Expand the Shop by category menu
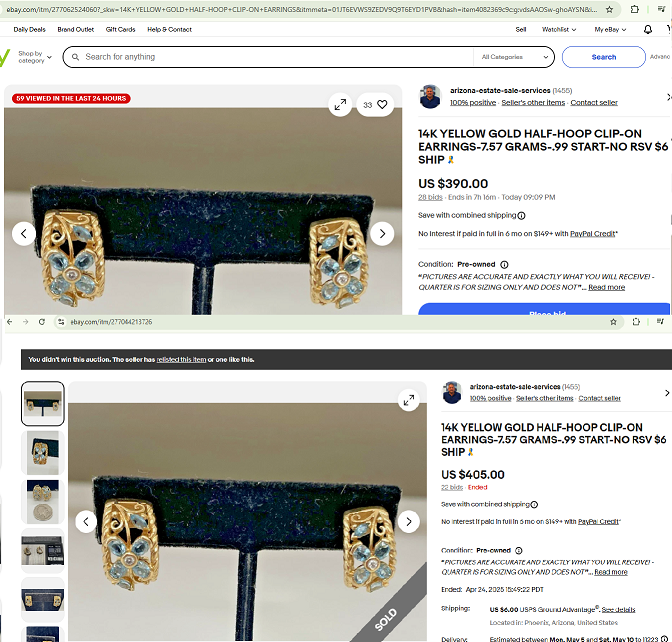 tap(34, 57)
